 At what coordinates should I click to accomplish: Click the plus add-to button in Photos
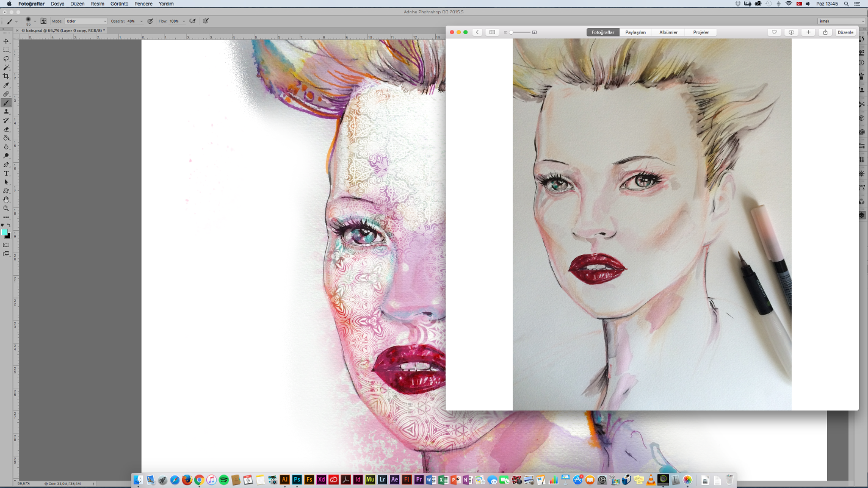pyautogui.click(x=808, y=32)
